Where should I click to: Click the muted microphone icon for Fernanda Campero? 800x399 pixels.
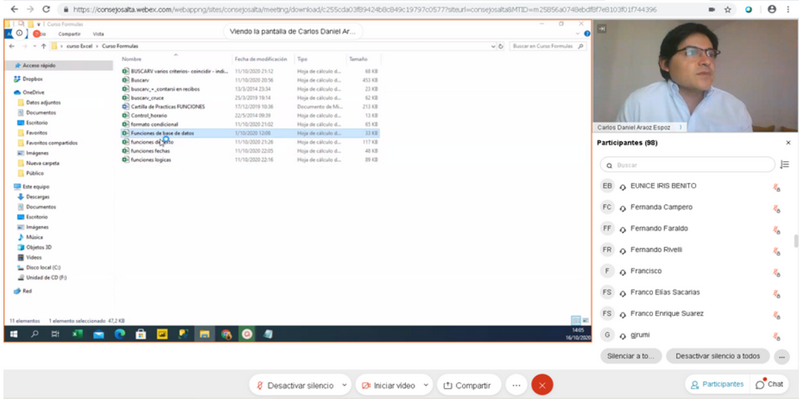776,209
